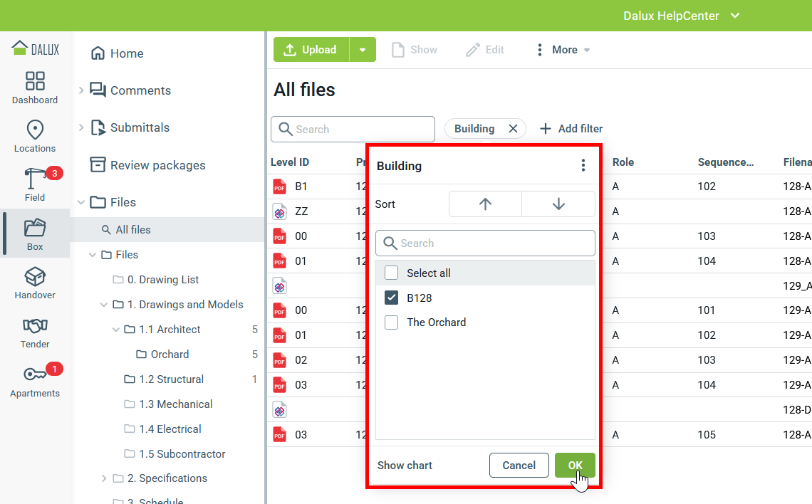Confirm filter with OK button

[x=575, y=466]
